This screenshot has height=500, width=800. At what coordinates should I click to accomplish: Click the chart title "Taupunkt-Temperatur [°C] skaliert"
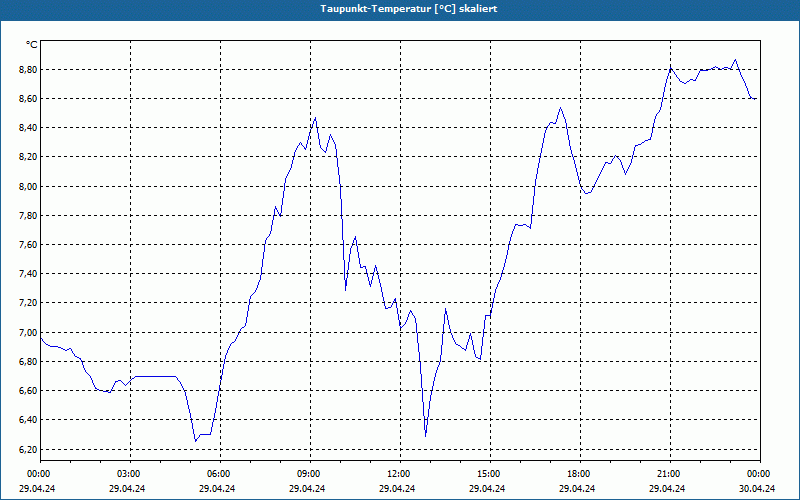(409, 9)
